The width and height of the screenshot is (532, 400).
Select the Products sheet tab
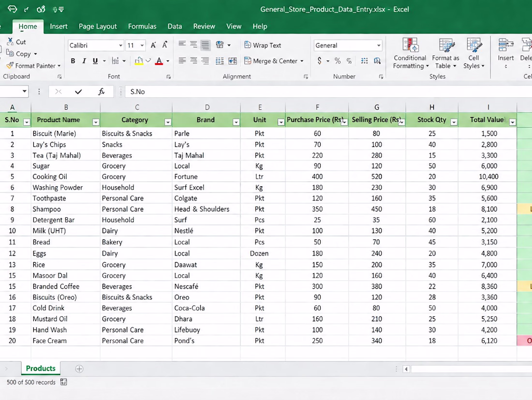[x=41, y=369]
